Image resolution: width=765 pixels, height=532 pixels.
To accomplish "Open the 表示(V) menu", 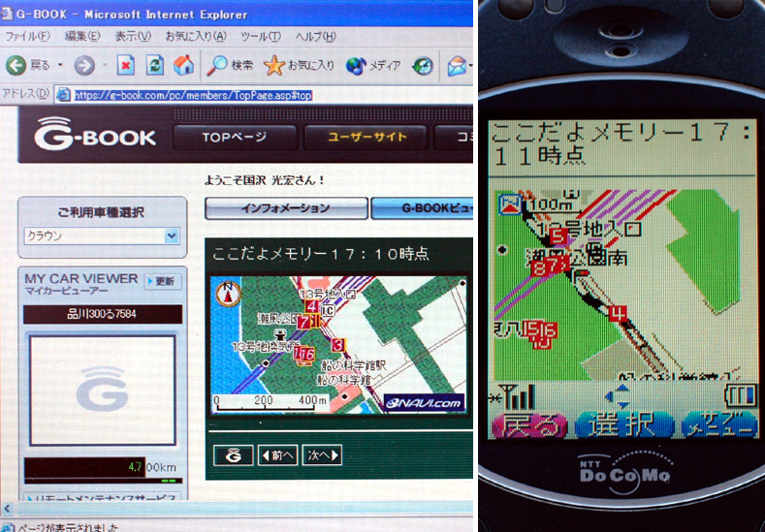I will pyautogui.click(x=133, y=37).
